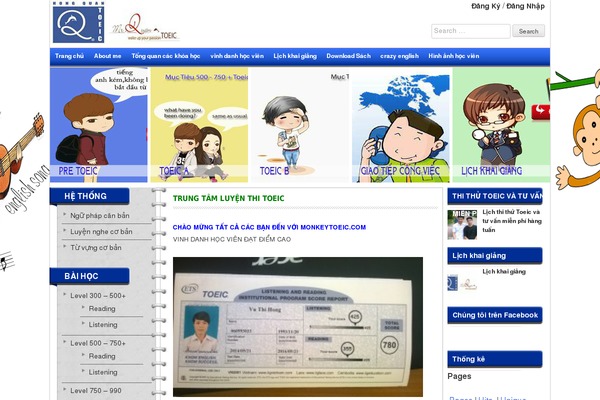Open Hình ảnh học viên menu item
The height and width of the screenshot is (400, 600).
coord(454,56)
